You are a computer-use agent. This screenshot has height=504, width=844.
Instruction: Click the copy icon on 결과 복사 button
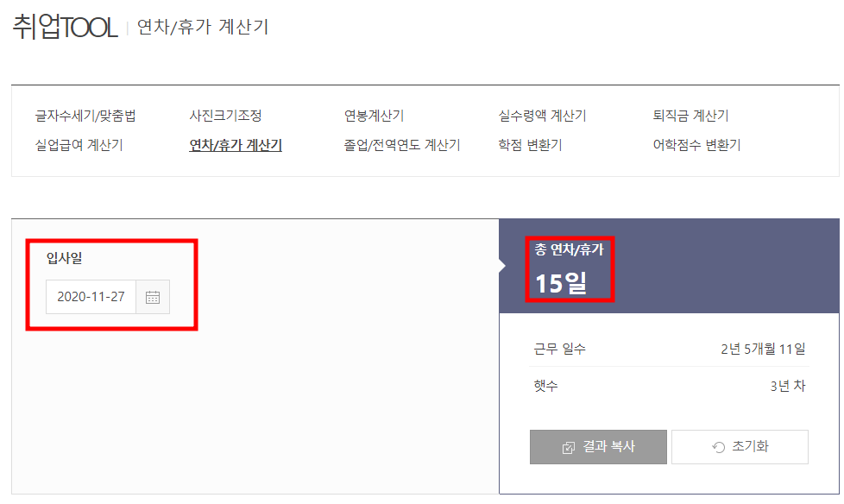pos(567,446)
